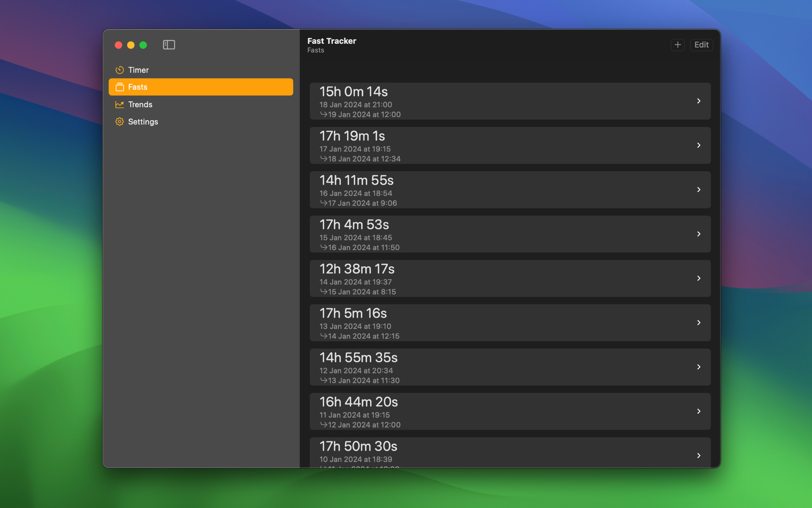Viewport: 812px width, 508px height.
Task: Click start time 17 Jan 2024 at 19:15
Action: [x=355, y=149]
